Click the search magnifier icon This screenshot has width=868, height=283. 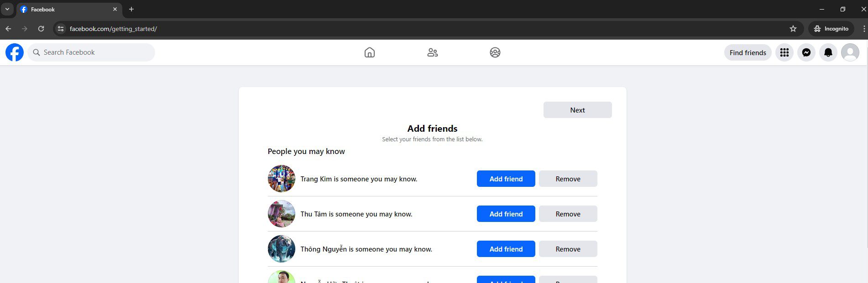37,52
